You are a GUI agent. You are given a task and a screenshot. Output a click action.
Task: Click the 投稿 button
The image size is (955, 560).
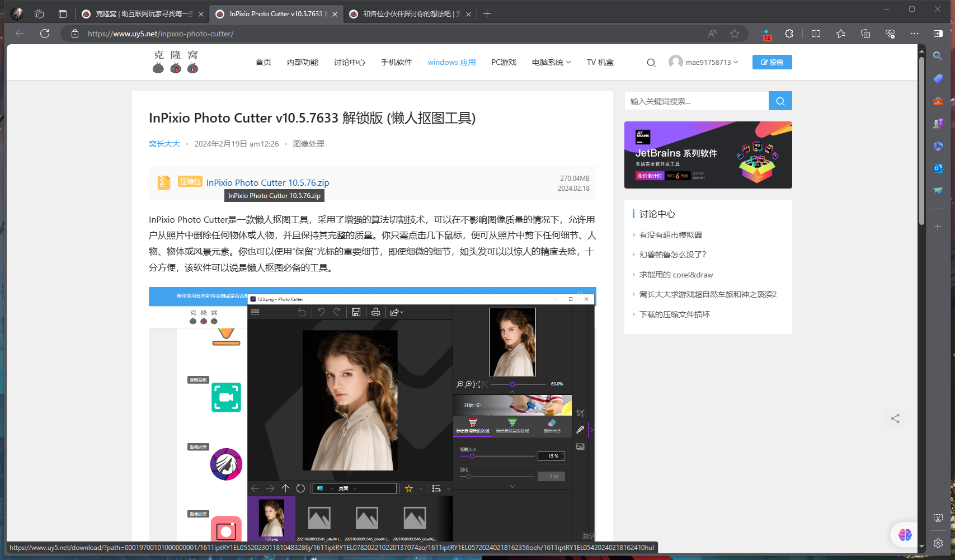tap(772, 62)
